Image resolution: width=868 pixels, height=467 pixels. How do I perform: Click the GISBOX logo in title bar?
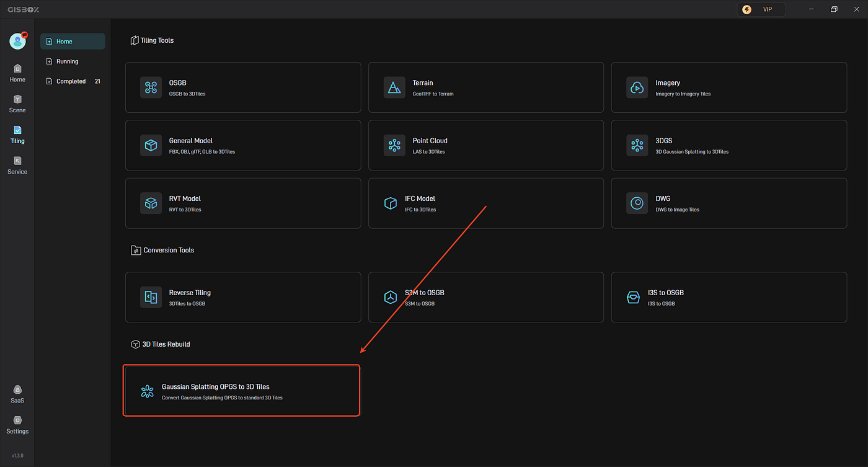pyautogui.click(x=25, y=9)
